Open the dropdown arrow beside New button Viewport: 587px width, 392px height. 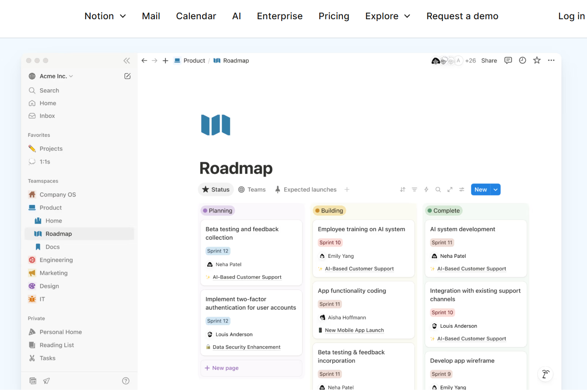tap(496, 190)
